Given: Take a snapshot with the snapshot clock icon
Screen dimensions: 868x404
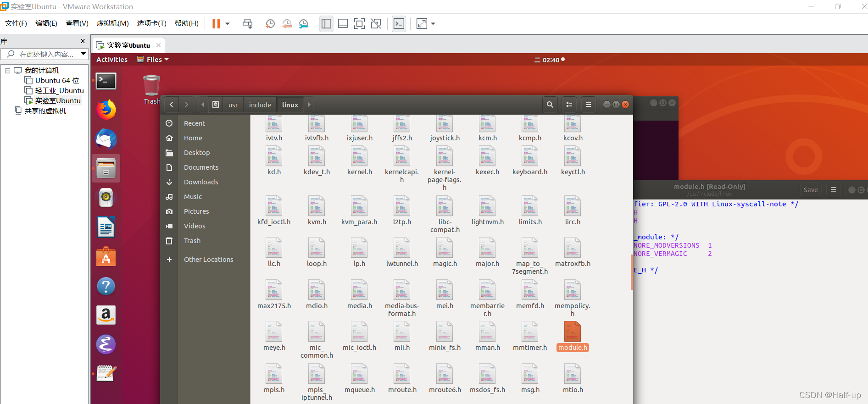Looking at the screenshot, I should tap(270, 23).
